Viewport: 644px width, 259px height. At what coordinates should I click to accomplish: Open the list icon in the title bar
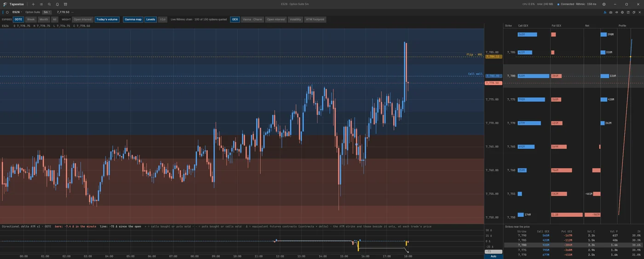pos(41,4)
